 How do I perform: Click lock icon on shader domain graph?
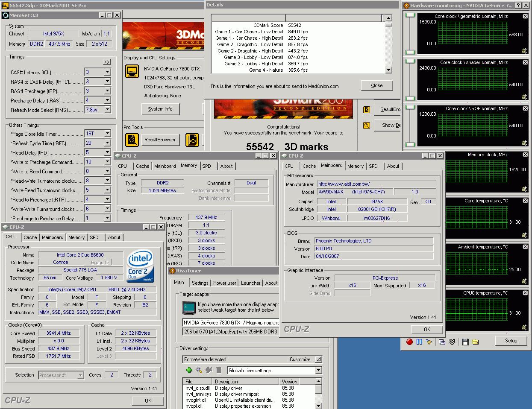[525, 96]
